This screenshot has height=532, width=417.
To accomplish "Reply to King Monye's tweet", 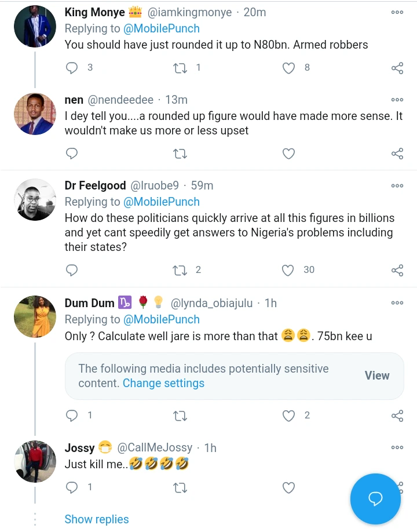I will [x=72, y=68].
